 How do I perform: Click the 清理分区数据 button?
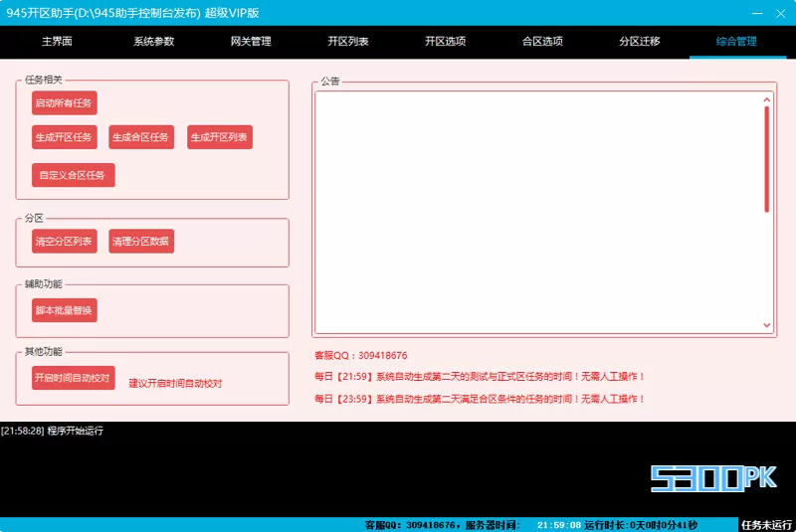coord(141,241)
